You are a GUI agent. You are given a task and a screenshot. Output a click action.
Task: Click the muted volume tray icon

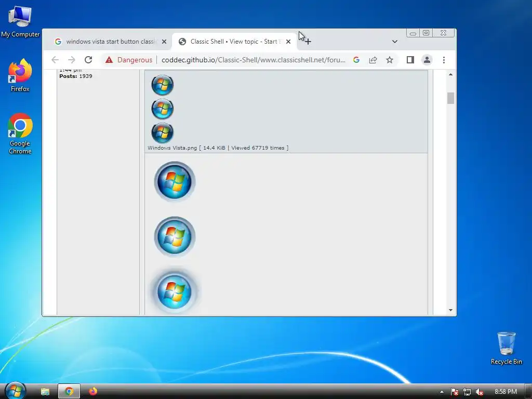click(480, 392)
